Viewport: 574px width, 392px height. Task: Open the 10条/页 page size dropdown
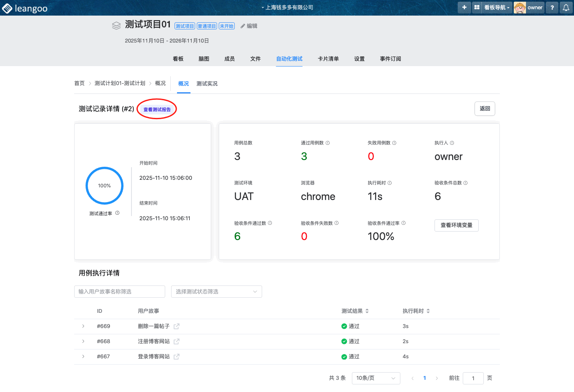pos(376,378)
